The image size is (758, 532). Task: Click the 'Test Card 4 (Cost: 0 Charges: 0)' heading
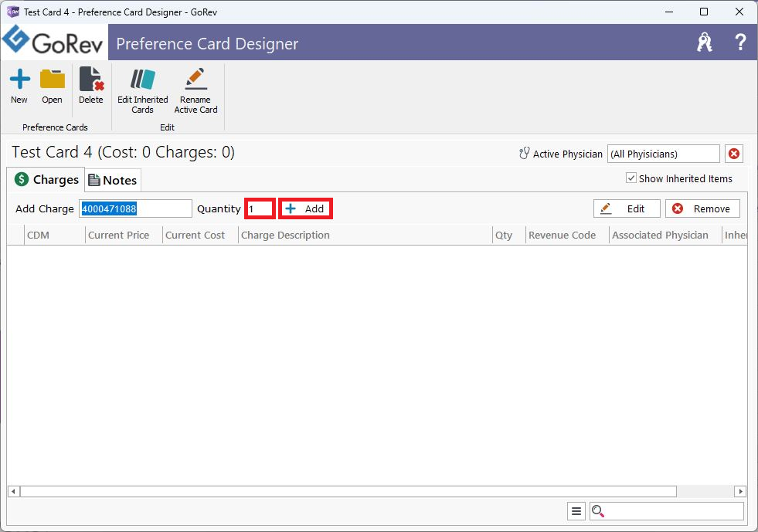pos(124,152)
